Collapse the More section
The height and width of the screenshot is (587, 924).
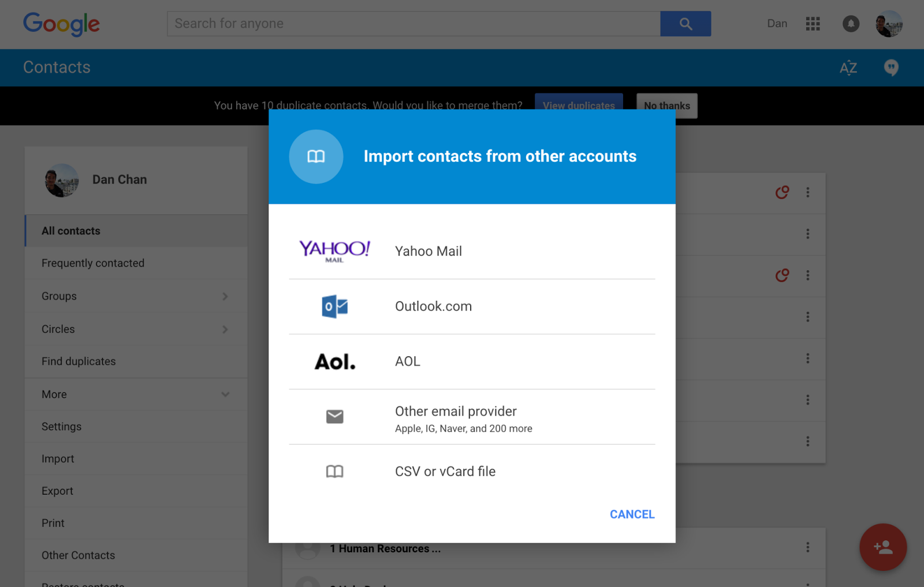[225, 394]
